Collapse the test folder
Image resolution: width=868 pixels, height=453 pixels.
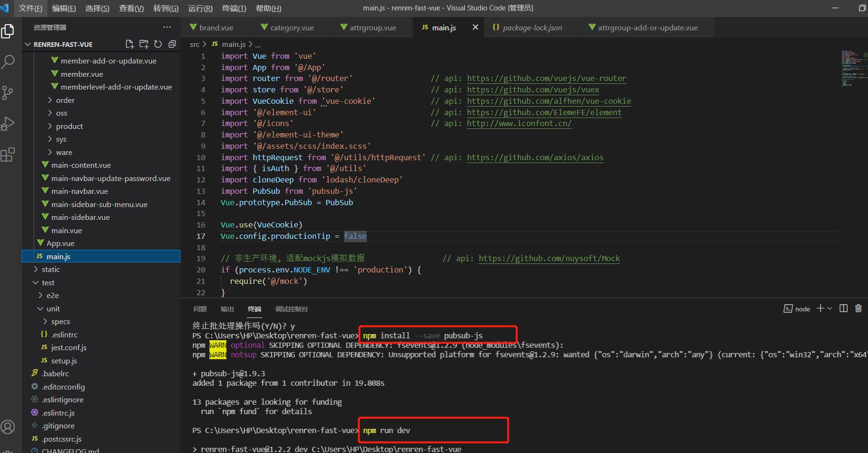[x=101, y=282]
